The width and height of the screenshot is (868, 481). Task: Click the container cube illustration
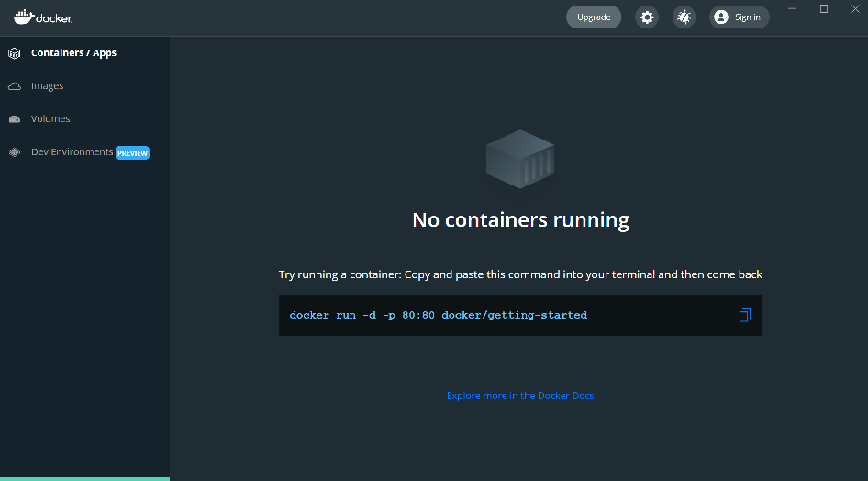520,159
